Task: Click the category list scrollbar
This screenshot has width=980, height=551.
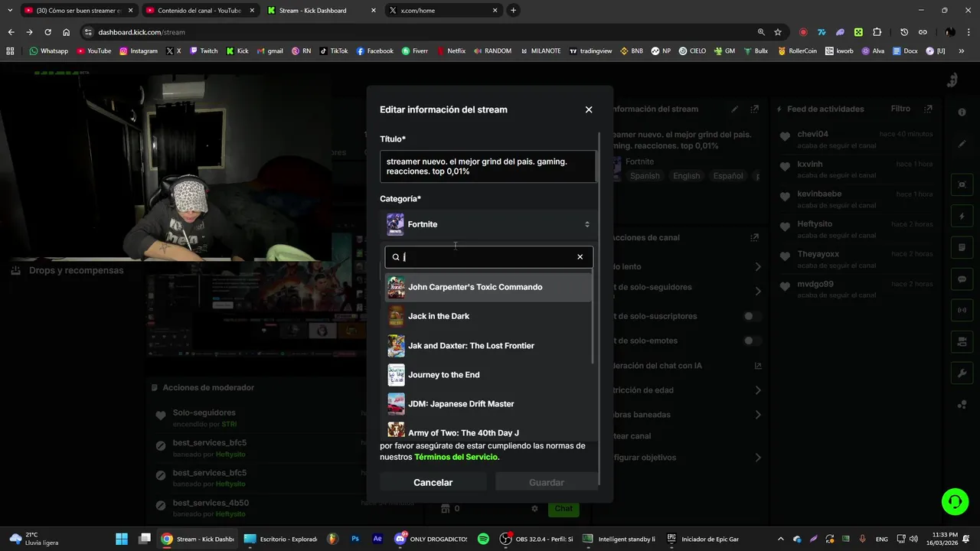Action: (593, 318)
